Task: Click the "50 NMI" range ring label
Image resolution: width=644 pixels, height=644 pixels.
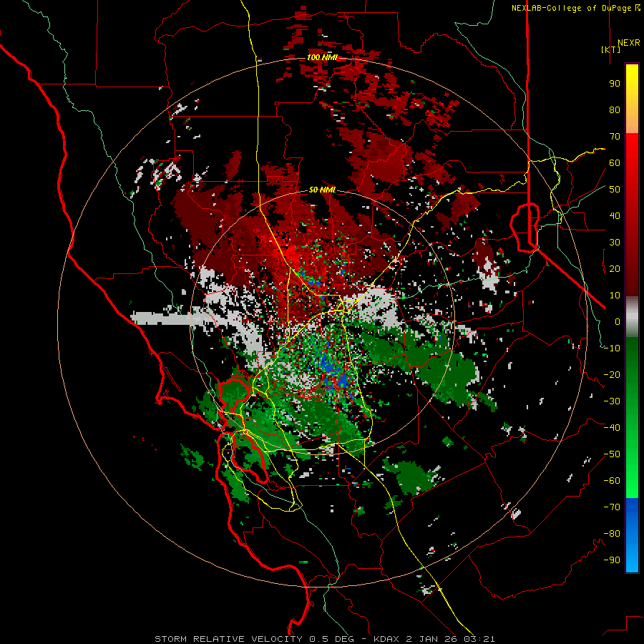Action: [322, 190]
